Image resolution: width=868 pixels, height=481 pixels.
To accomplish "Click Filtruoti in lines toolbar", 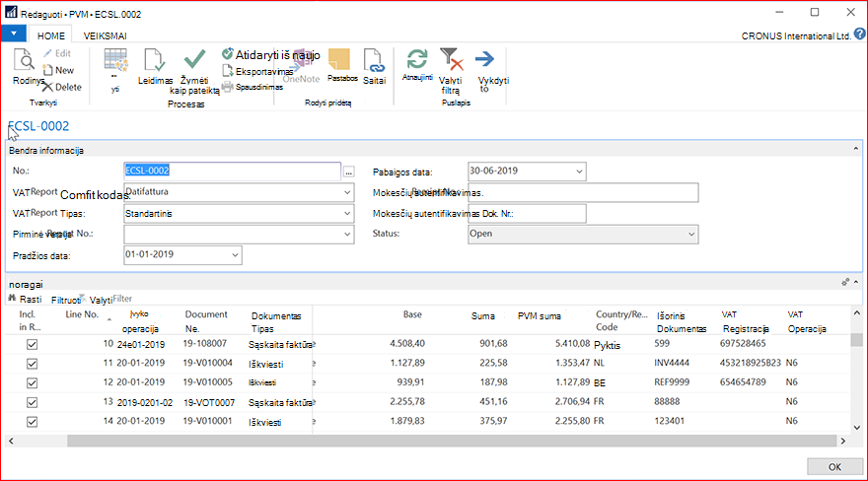I will [66, 300].
